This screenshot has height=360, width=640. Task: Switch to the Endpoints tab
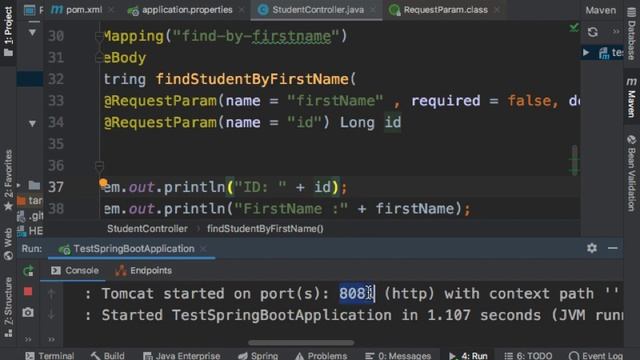coord(144,271)
